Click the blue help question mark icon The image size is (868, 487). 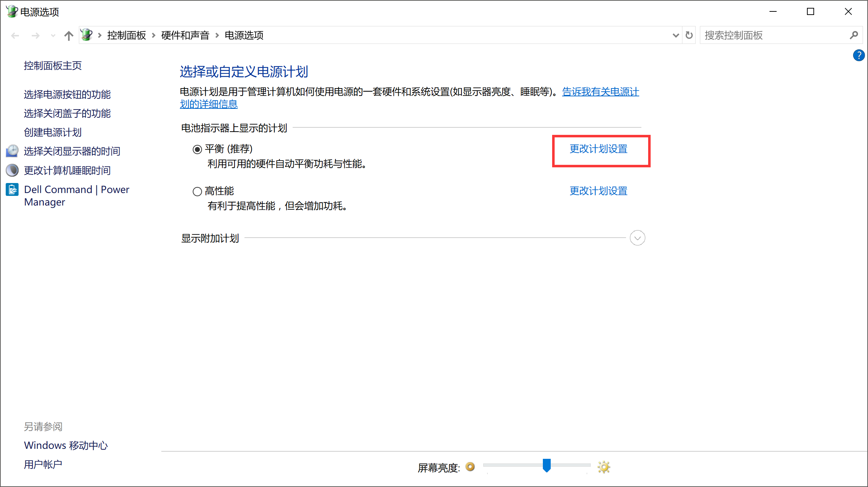pos(859,55)
